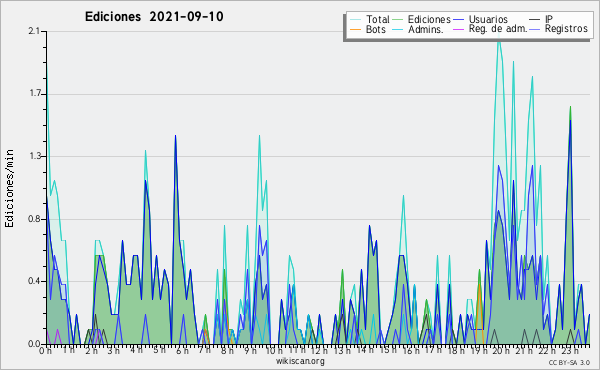The image size is (600, 370).
Task: Click the 'Ediciones/min' y-axis label
Action: click(9, 188)
